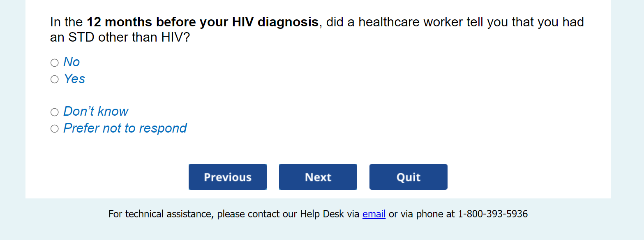Viewport: 644px width, 240px height.
Task: Click the "Don't know" answer label text
Action: click(96, 112)
